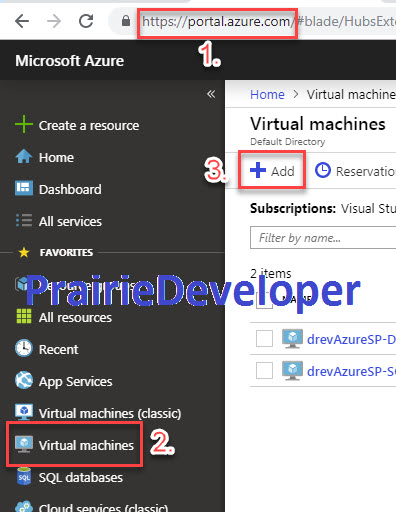Open Reservations from the toolbar

point(366,171)
